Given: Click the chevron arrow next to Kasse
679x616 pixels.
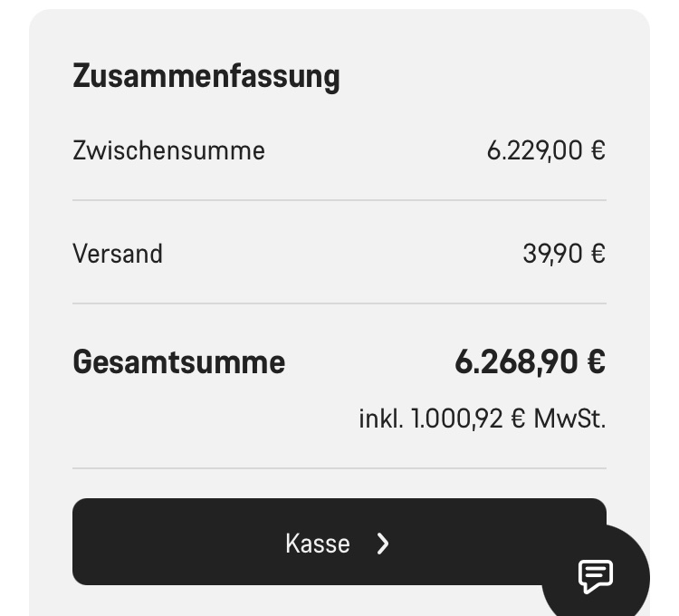Looking at the screenshot, I should (x=383, y=544).
